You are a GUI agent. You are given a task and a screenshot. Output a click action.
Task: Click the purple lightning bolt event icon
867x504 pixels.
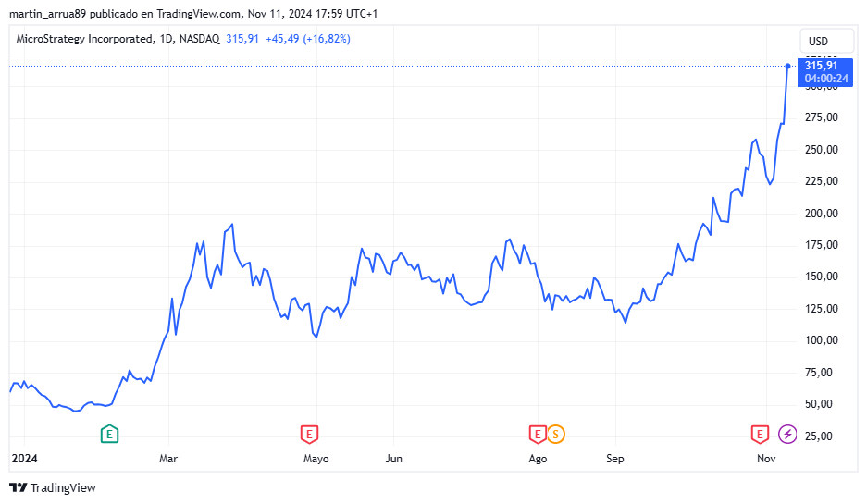pos(787,433)
